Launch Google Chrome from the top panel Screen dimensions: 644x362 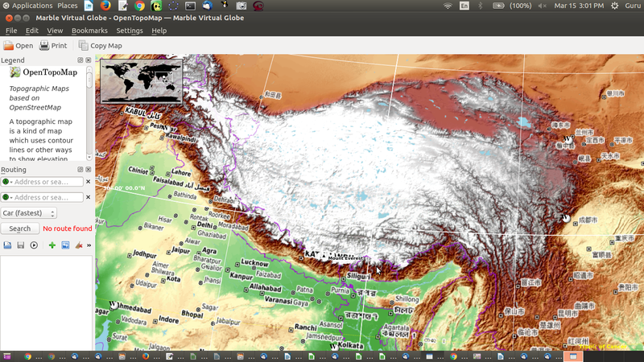(139, 6)
